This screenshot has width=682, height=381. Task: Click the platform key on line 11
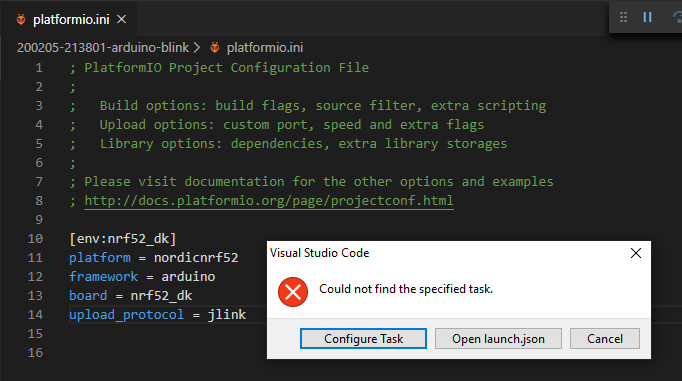point(100,257)
